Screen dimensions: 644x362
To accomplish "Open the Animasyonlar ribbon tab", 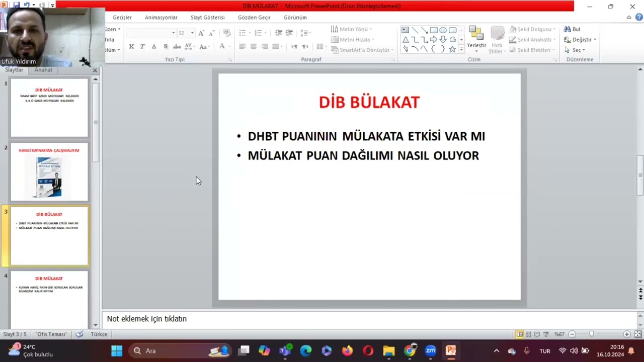I will 161,18.
